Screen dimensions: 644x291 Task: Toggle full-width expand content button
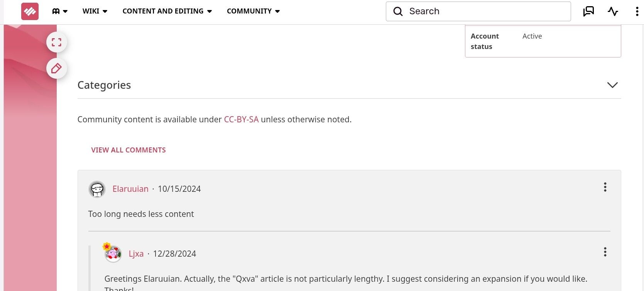coord(57,42)
